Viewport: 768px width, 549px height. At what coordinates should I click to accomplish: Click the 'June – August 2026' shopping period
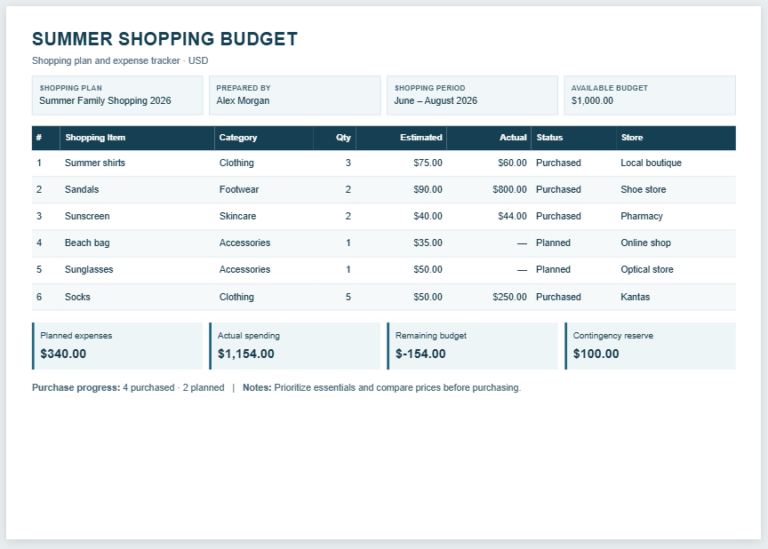click(435, 101)
